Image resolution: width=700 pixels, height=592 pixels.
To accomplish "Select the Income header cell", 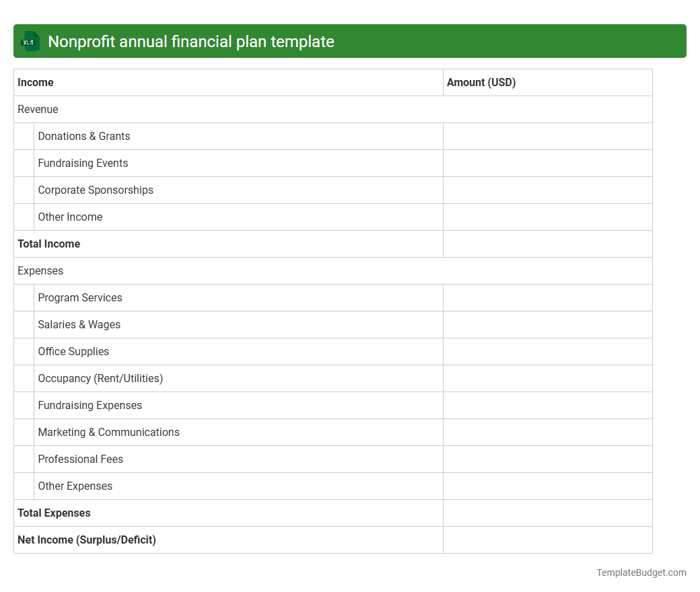I will 35,82.
